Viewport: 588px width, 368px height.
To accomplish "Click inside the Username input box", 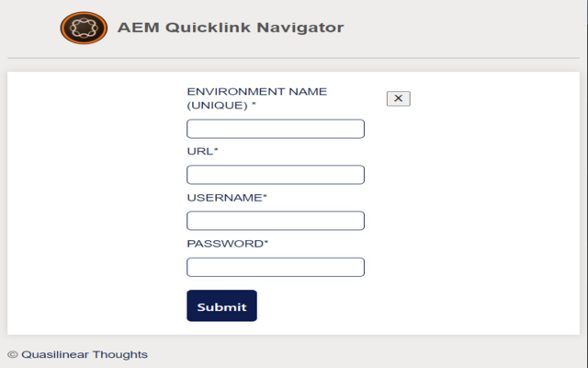I will [276, 221].
